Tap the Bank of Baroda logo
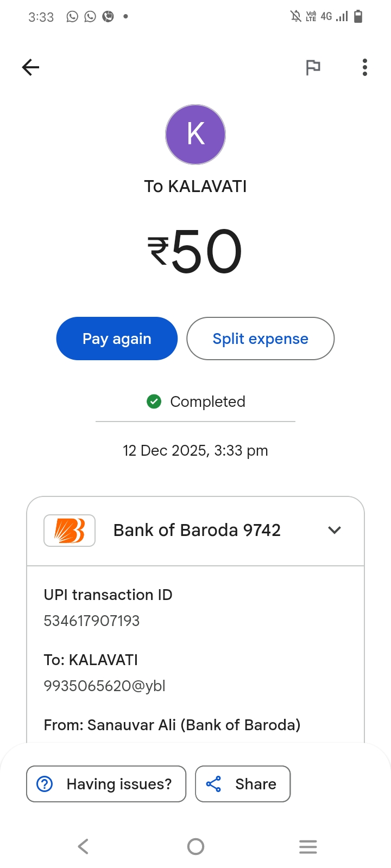The width and height of the screenshot is (391, 868). pos(70,530)
